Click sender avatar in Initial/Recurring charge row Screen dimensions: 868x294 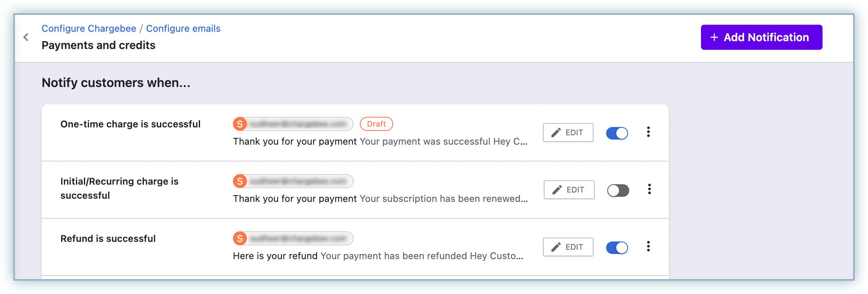point(240,181)
